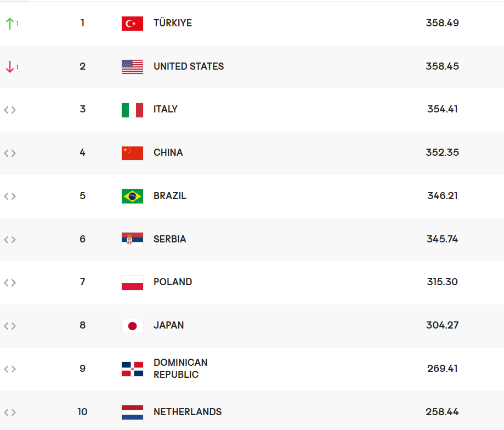Click the Poland flag icon
The height and width of the screenshot is (430, 504).
click(132, 282)
